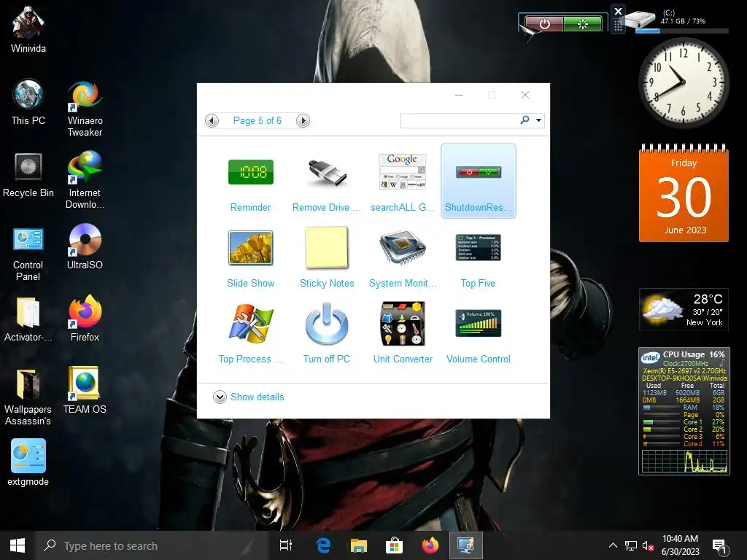Close the shutdown desktop gadget
The height and width of the screenshot is (560, 747).
(x=618, y=11)
